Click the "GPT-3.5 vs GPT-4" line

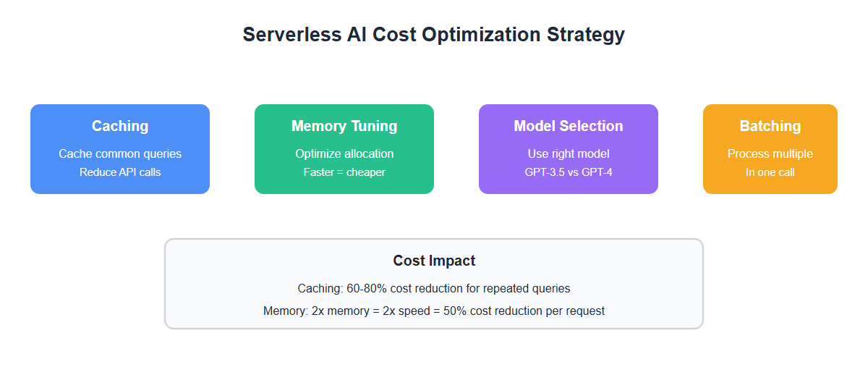[569, 172]
